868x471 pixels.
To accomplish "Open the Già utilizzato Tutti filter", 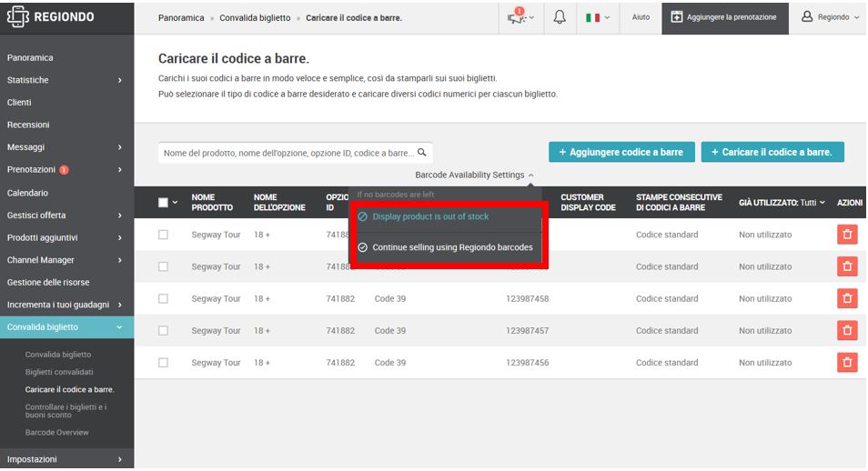I will pyautogui.click(x=782, y=203).
